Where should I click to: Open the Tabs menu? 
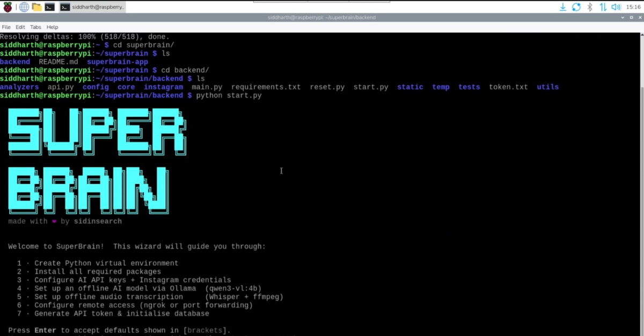[x=35, y=27]
